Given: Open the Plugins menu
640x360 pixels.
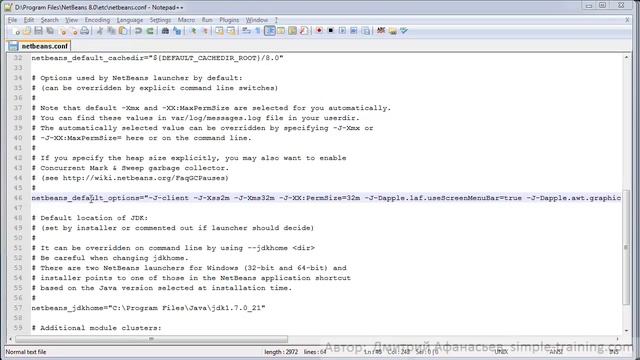Looking at the screenshot, I should 229,20.
